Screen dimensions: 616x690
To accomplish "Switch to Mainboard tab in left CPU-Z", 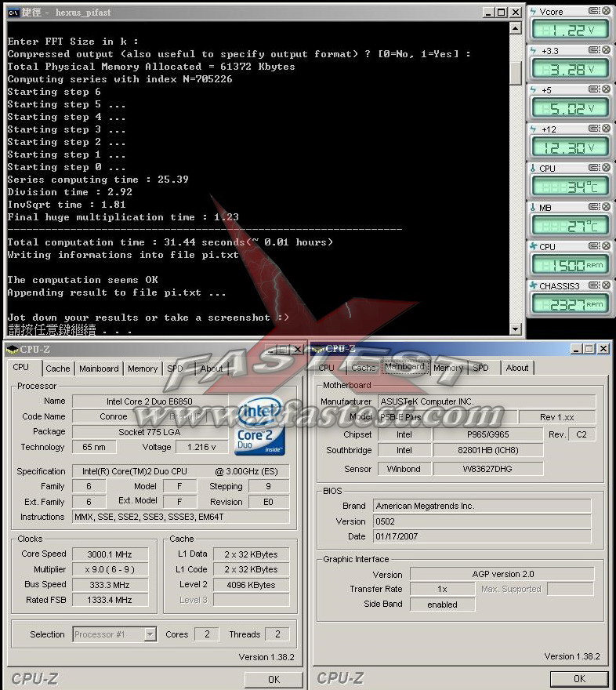I will 99,369.
